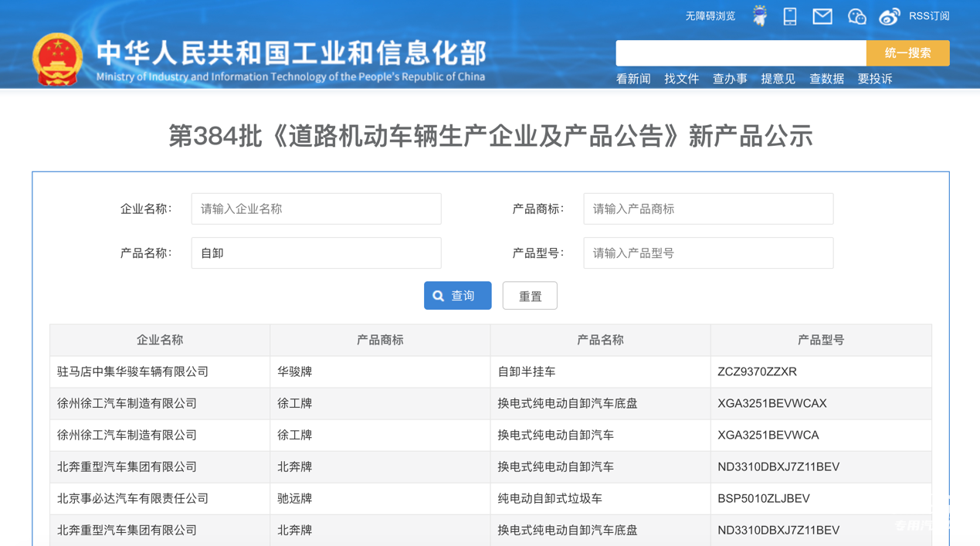Click the 企业名称 input field

pos(317,209)
